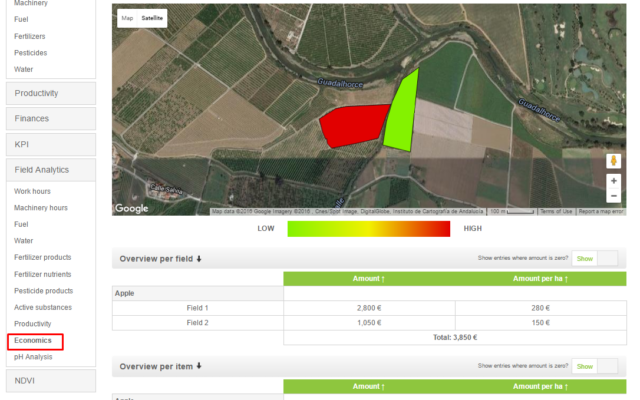
Task: Click the 2,800 € amount cell
Action: pyautogui.click(x=369, y=308)
